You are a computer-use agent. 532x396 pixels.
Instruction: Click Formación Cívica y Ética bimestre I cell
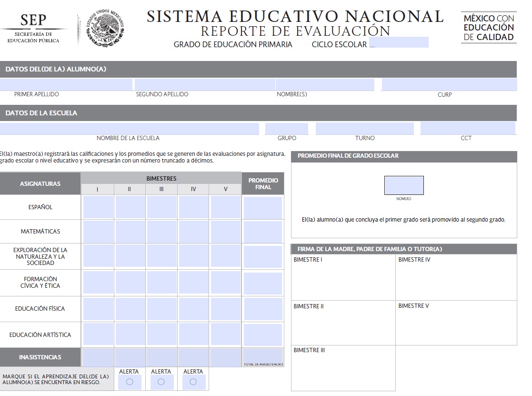(x=99, y=282)
